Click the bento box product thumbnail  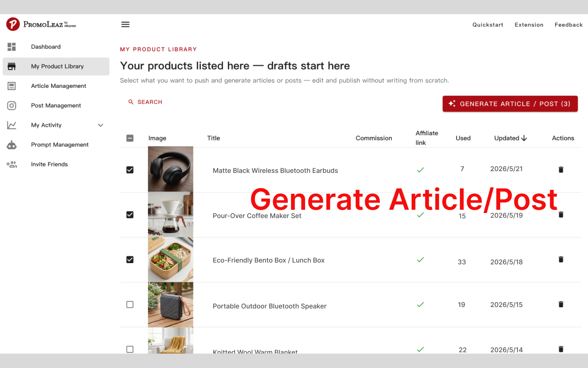(170, 259)
